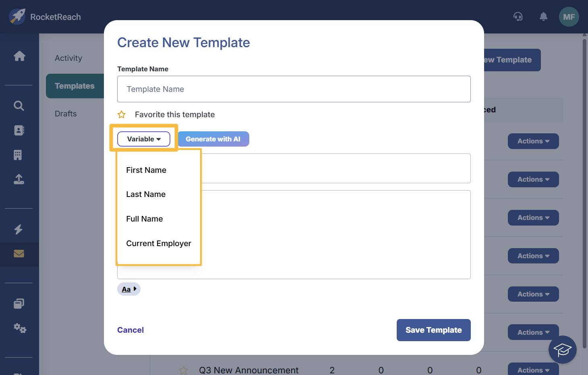Click the Save Template button
The width and height of the screenshot is (588, 375).
tap(433, 330)
